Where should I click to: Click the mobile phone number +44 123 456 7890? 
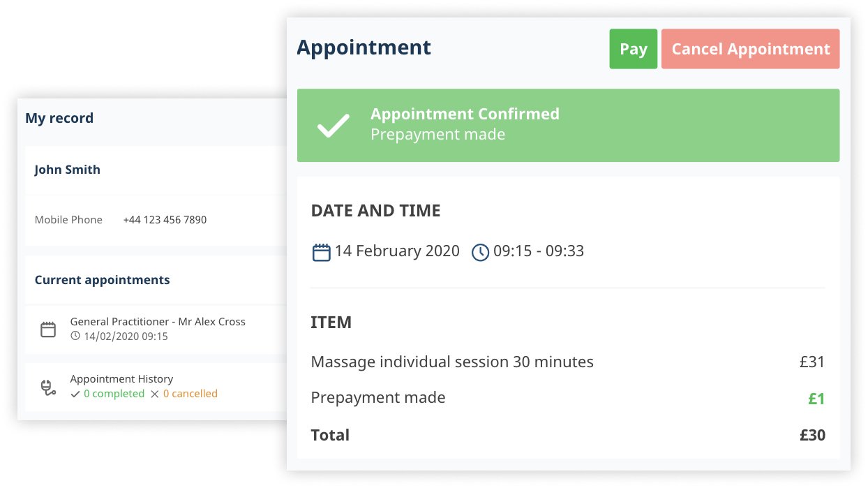point(165,220)
